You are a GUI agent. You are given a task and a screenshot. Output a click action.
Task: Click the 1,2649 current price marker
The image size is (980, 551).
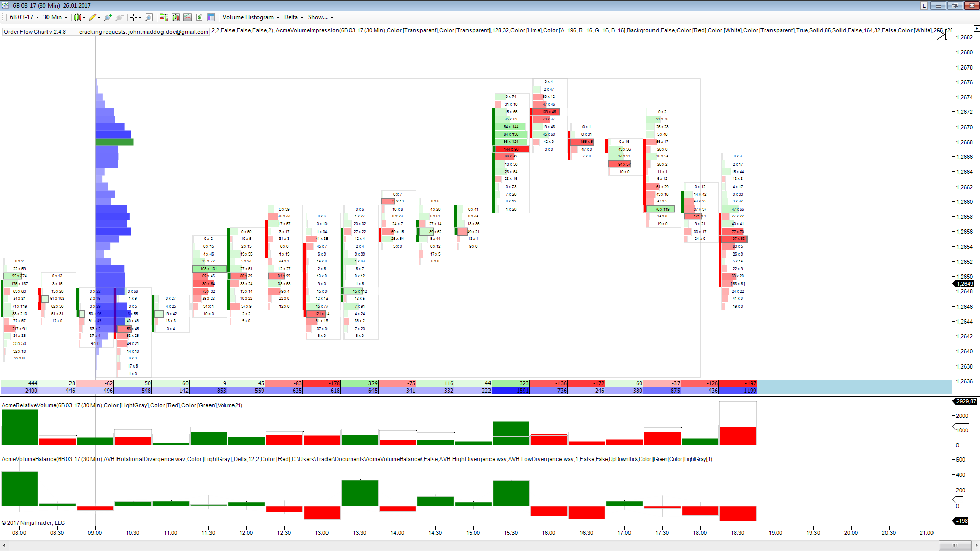coord(965,284)
